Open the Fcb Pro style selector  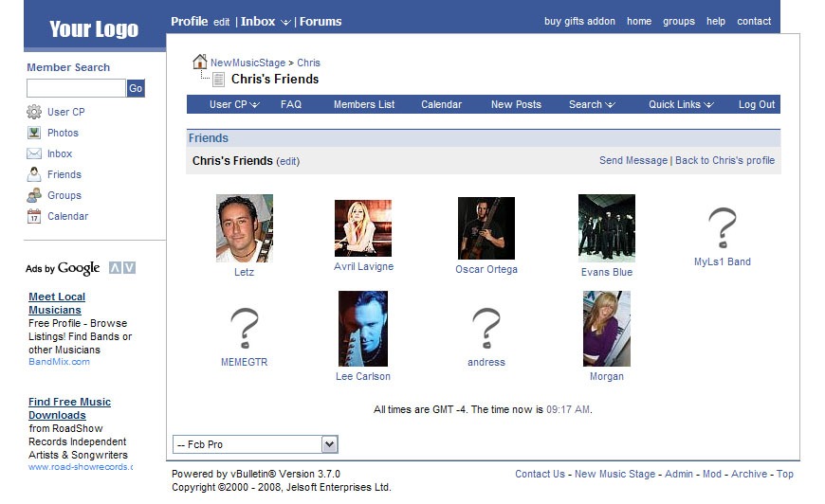coord(255,444)
